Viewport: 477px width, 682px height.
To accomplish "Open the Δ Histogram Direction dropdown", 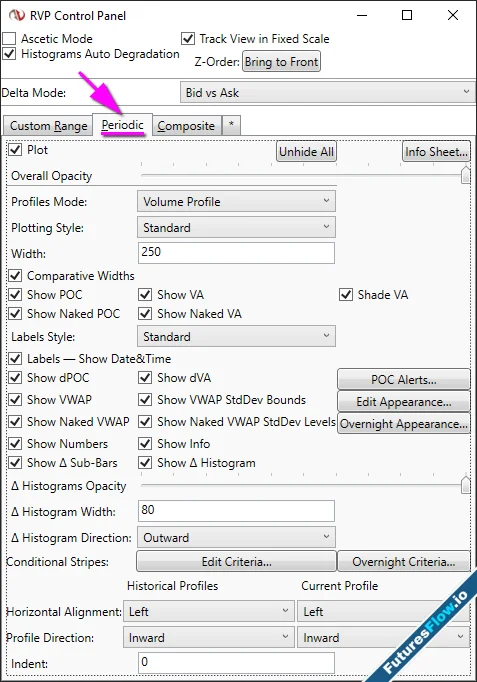I will [236, 538].
